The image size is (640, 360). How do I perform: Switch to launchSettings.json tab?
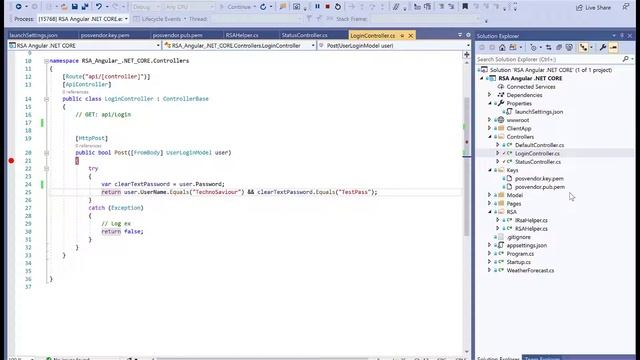pos(33,36)
